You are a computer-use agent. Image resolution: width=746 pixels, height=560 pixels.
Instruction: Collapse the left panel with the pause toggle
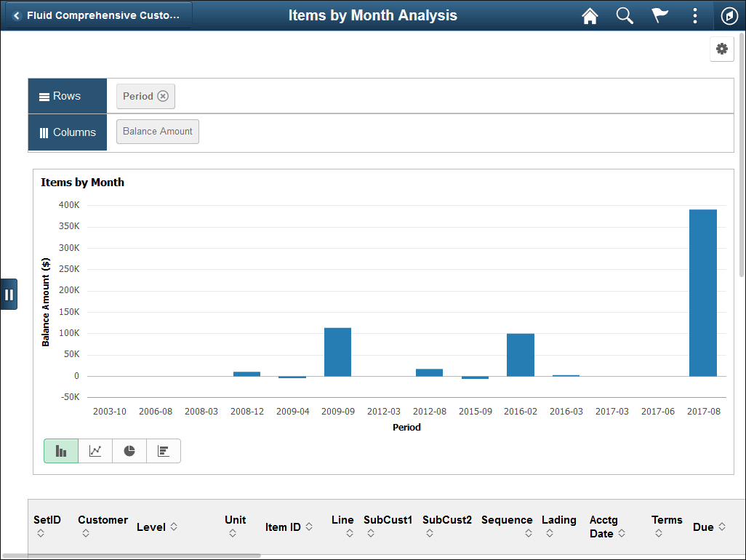click(9, 294)
